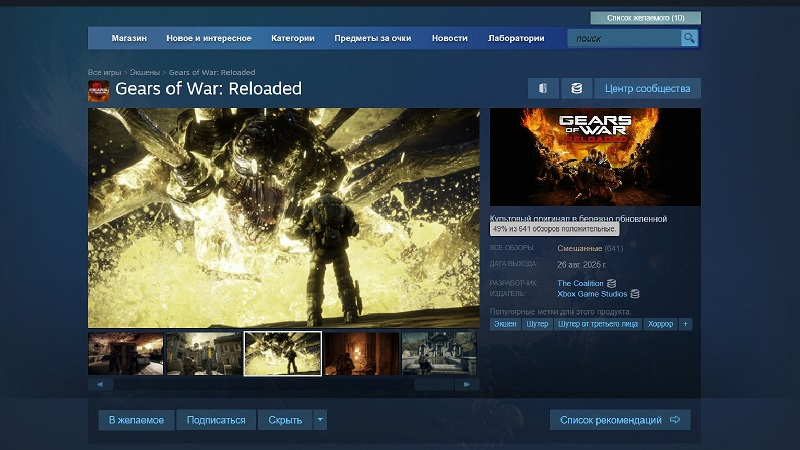Open the Категории dropdown menu

(292, 38)
